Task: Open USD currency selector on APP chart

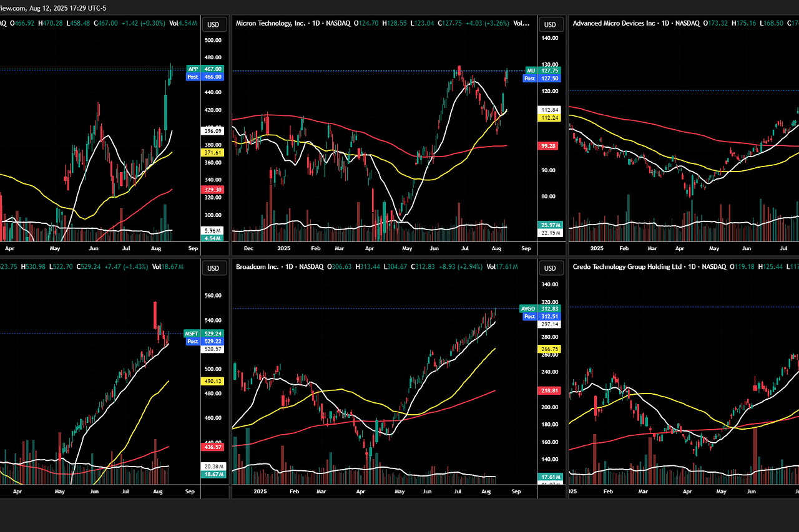Action: (x=213, y=24)
